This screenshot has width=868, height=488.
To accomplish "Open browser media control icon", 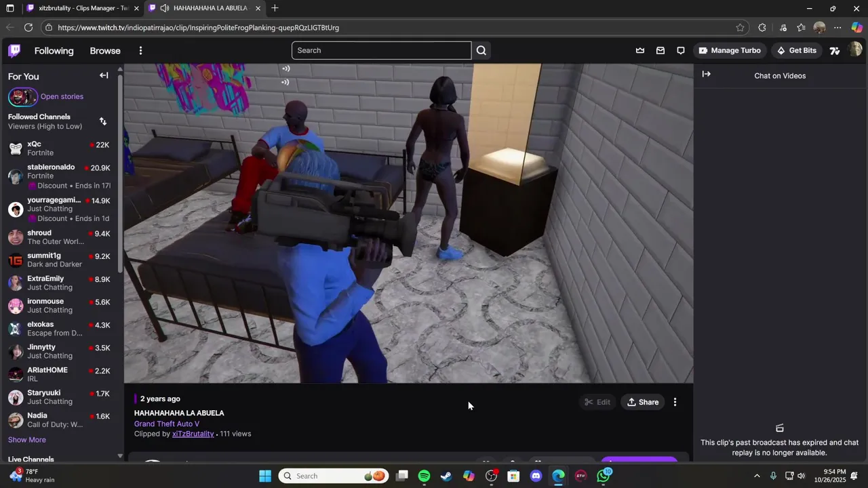I will point(783,28).
